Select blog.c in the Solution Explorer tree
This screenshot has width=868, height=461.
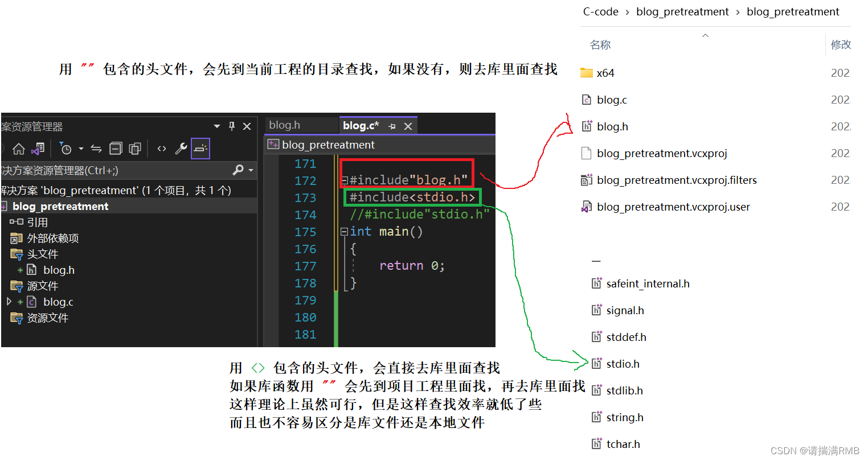tap(58, 302)
